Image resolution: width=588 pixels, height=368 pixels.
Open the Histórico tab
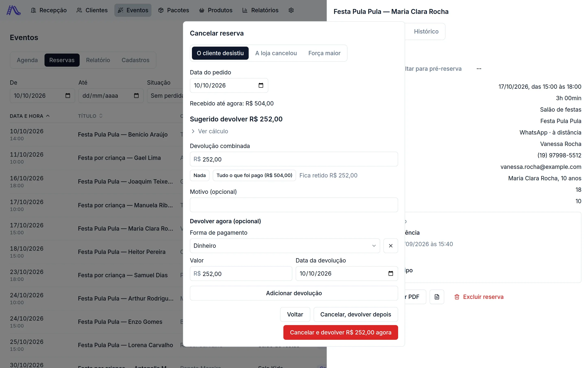[x=426, y=31]
